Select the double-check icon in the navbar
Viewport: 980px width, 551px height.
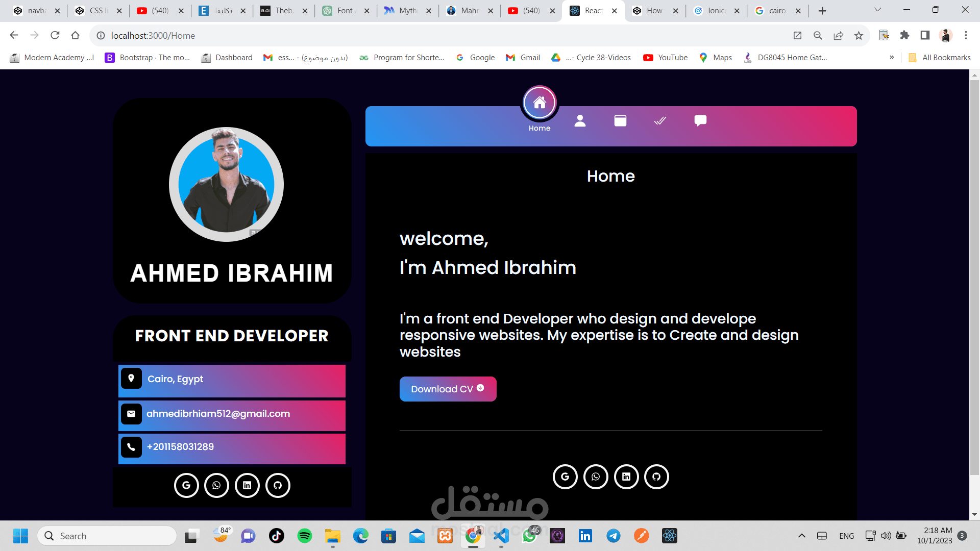coord(660,120)
